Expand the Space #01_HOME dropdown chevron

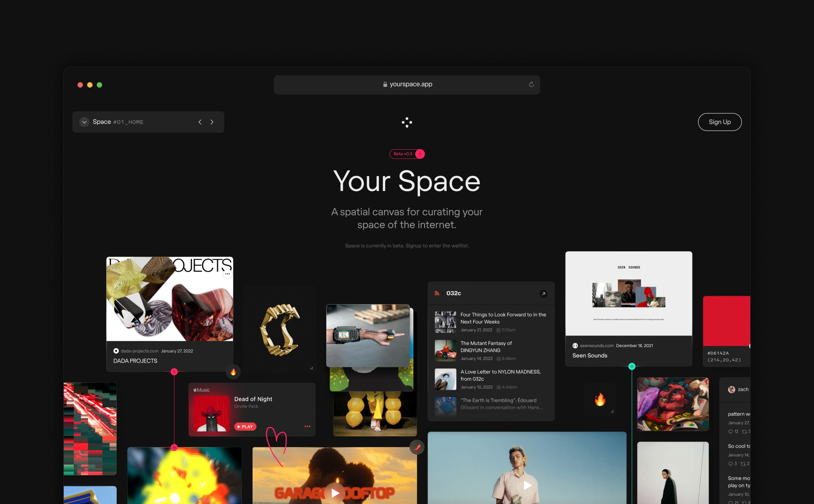[x=84, y=122]
